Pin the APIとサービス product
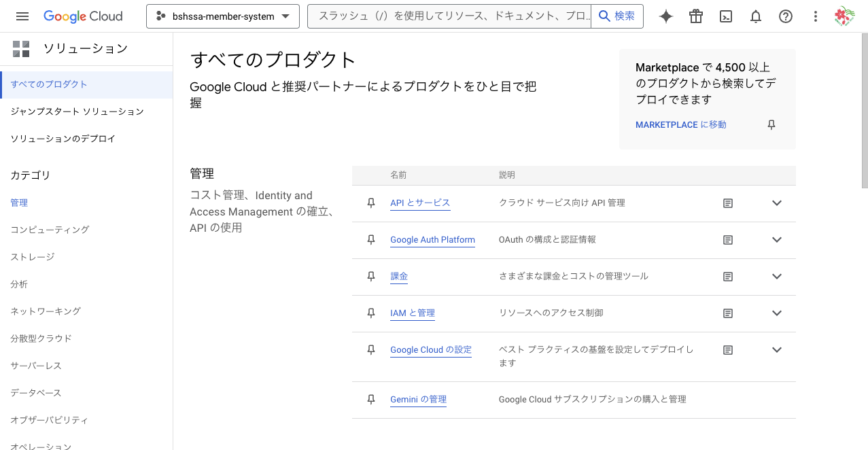 pyautogui.click(x=371, y=203)
